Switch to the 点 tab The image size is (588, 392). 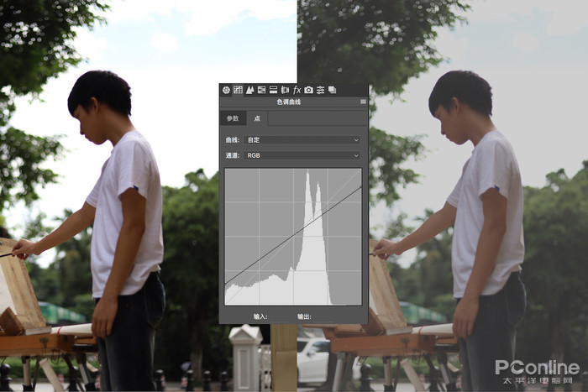click(257, 118)
